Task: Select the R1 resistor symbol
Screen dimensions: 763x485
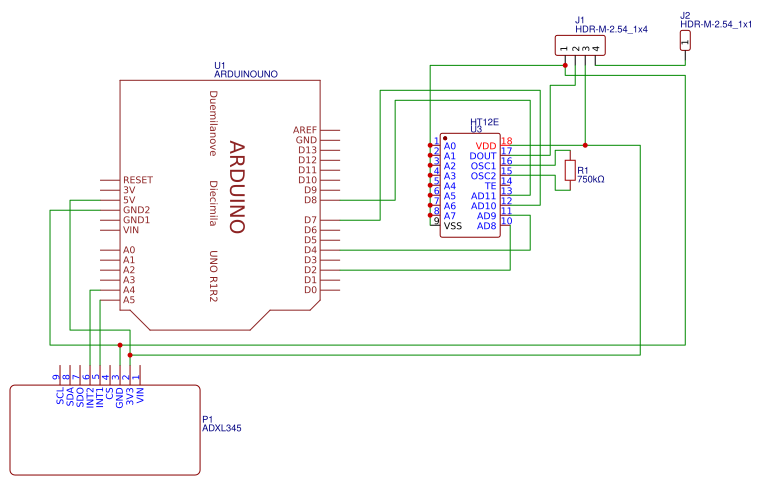Action: point(570,170)
